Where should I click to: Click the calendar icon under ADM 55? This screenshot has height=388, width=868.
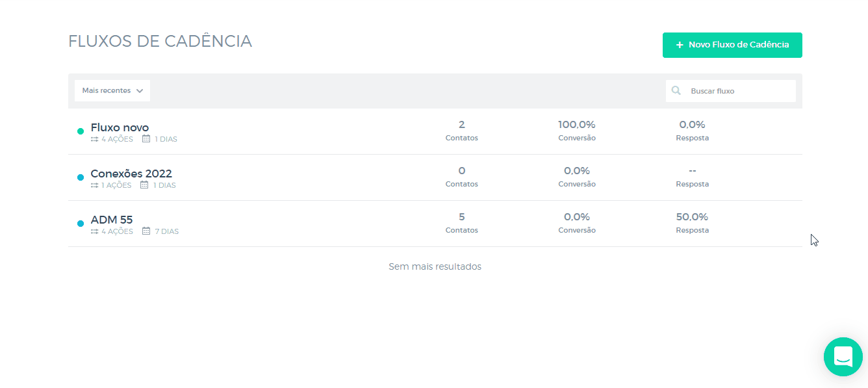coord(146,231)
